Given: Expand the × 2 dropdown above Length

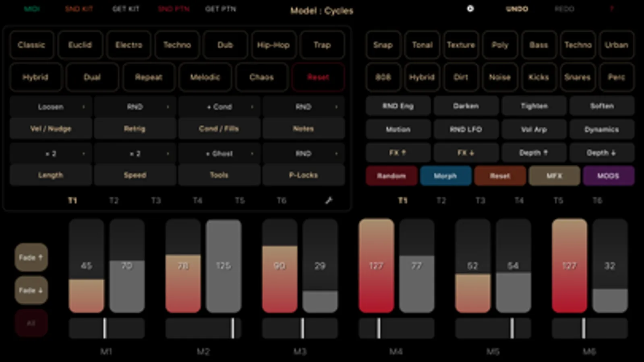Looking at the screenshot, I should tap(84, 153).
